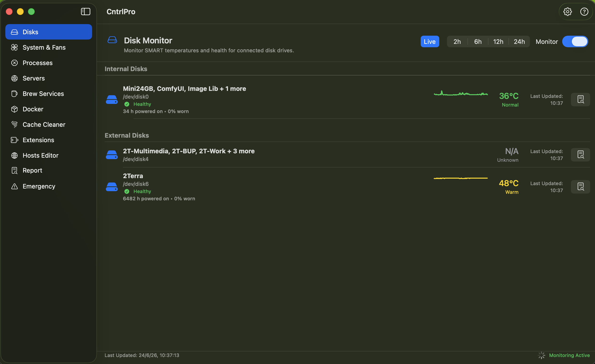Open the Hosts Editor section
595x364 pixels.
pyautogui.click(x=48, y=155)
